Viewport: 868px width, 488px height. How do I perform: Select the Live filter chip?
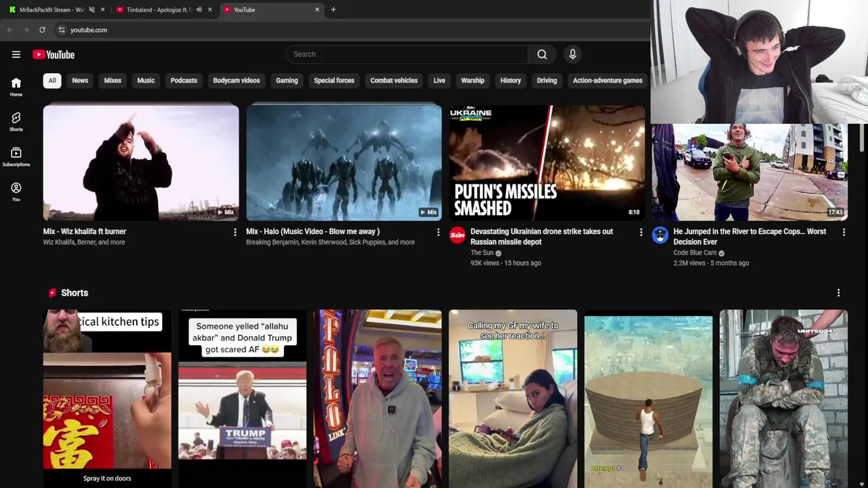tap(439, 81)
